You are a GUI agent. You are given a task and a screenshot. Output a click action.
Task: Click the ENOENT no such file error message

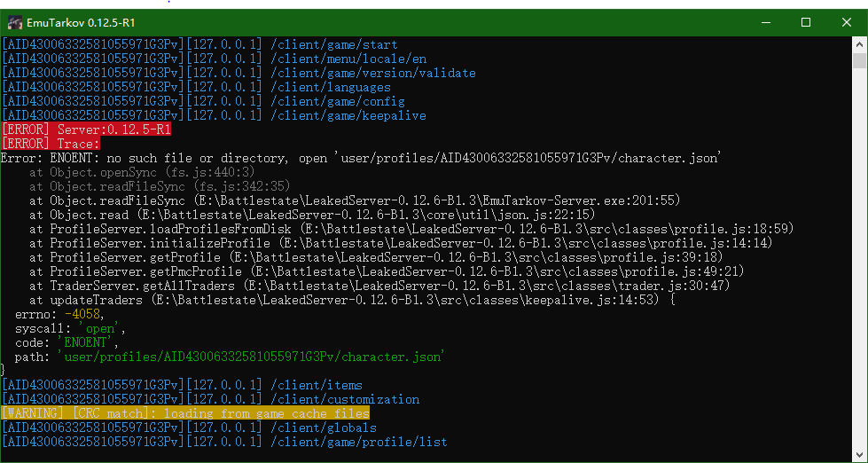pos(360,158)
